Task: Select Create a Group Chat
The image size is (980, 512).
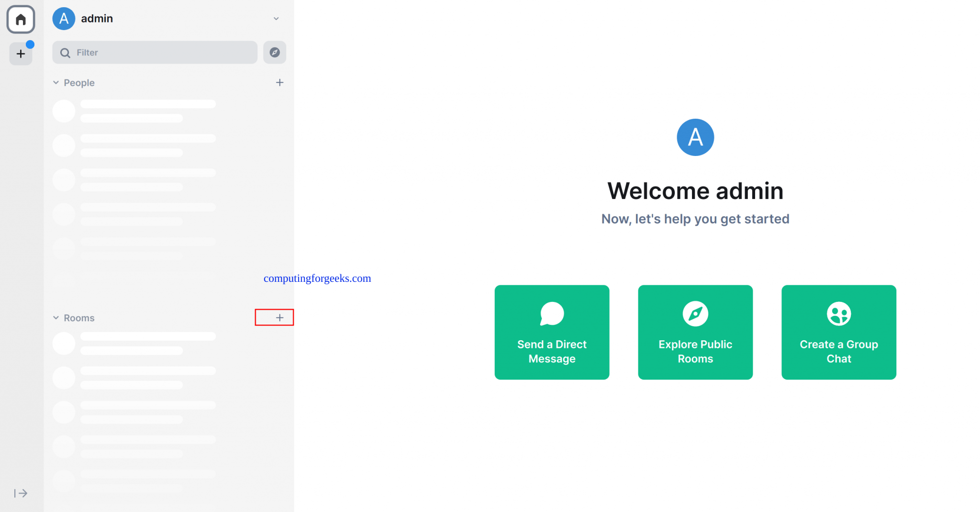Action: (x=838, y=332)
